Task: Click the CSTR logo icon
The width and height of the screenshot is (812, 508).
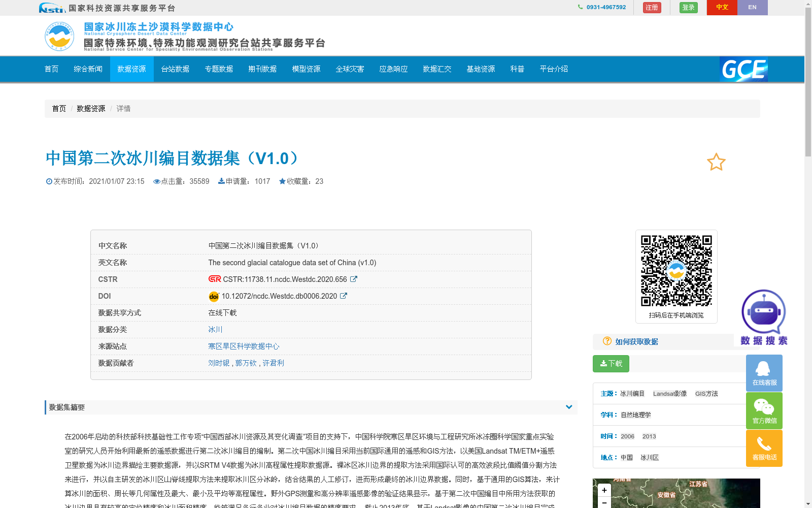Action: click(215, 279)
